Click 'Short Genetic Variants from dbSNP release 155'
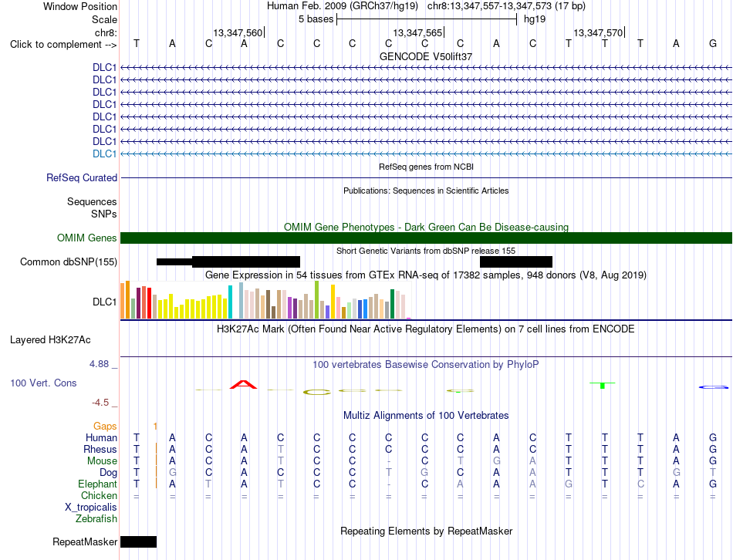Viewport: 733px width, 560px height. click(x=426, y=251)
